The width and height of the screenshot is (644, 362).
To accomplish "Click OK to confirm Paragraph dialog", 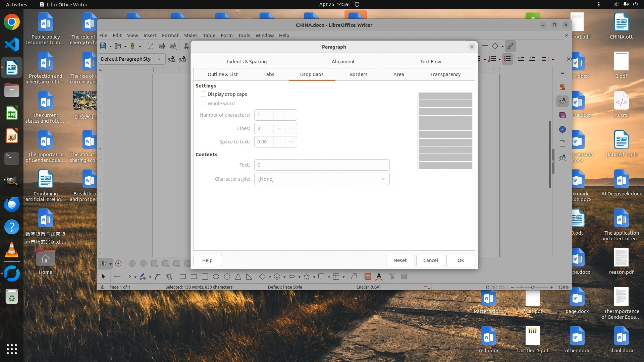I will click(x=461, y=260).
